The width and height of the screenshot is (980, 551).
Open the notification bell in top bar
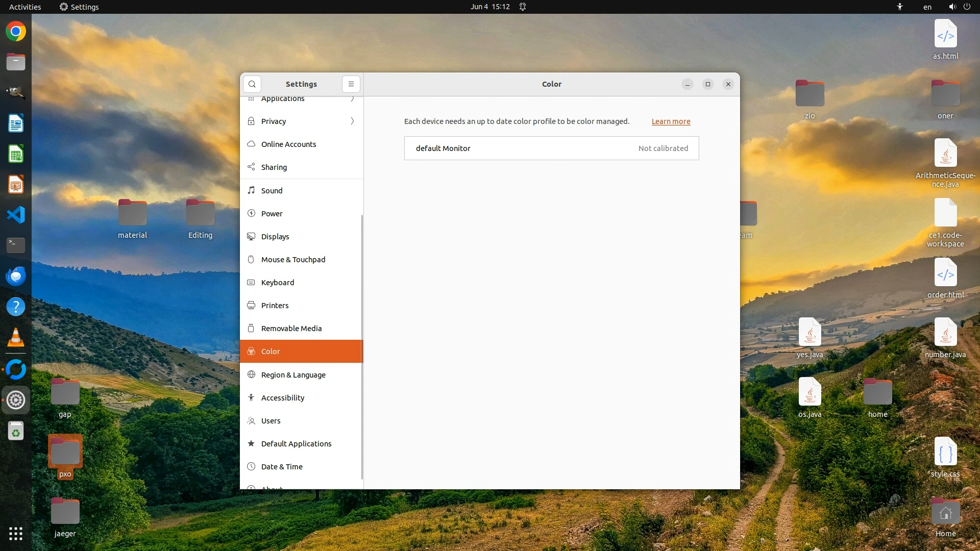click(x=523, y=7)
